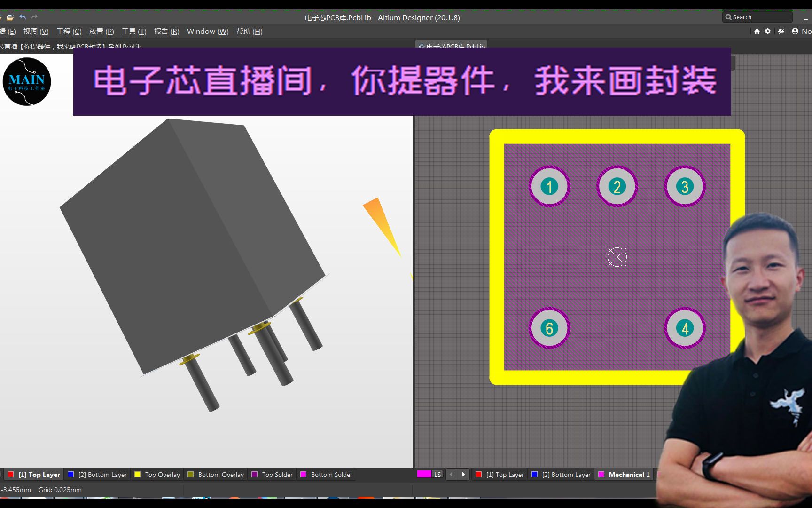This screenshot has height=508, width=812.
Task: Open the 帮助 (H) menu
Action: click(249, 31)
